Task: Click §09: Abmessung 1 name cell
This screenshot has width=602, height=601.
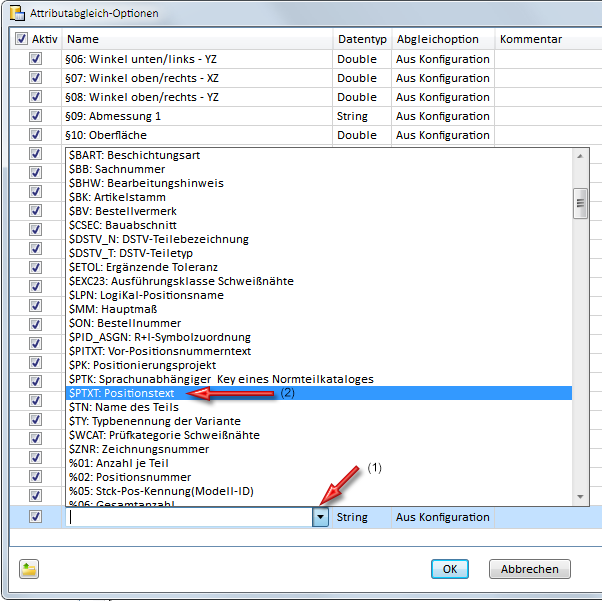Action: 197,116
